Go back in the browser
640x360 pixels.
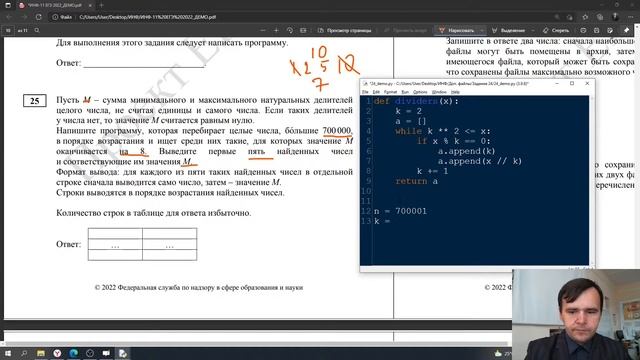pos(9,17)
